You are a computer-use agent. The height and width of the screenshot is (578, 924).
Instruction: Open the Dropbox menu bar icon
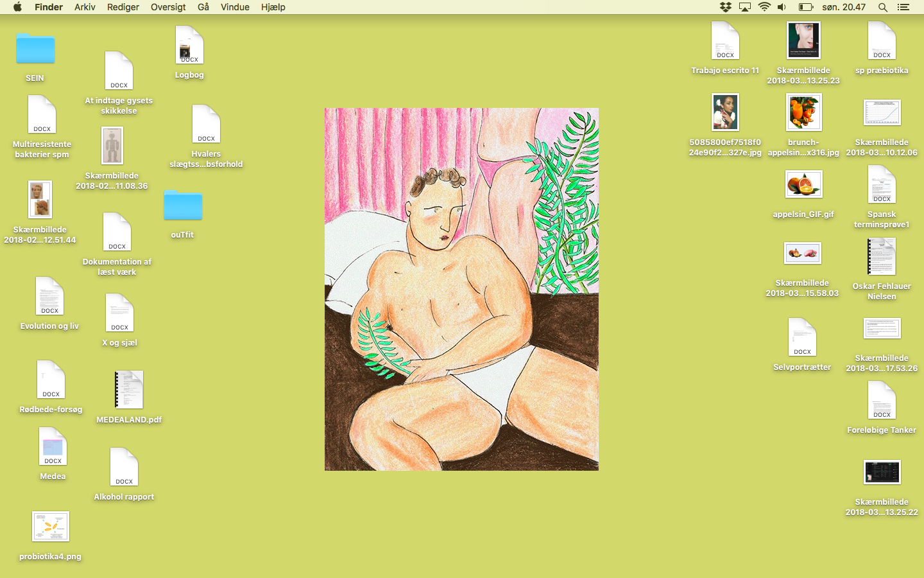pyautogui.click(x=726, y=7)
